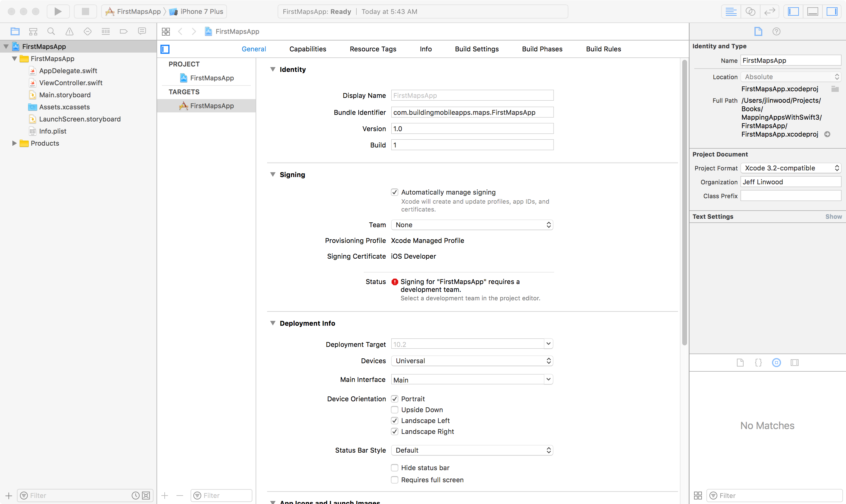Select the File inspector icon

pyautogui.click(x=758, y=31)
